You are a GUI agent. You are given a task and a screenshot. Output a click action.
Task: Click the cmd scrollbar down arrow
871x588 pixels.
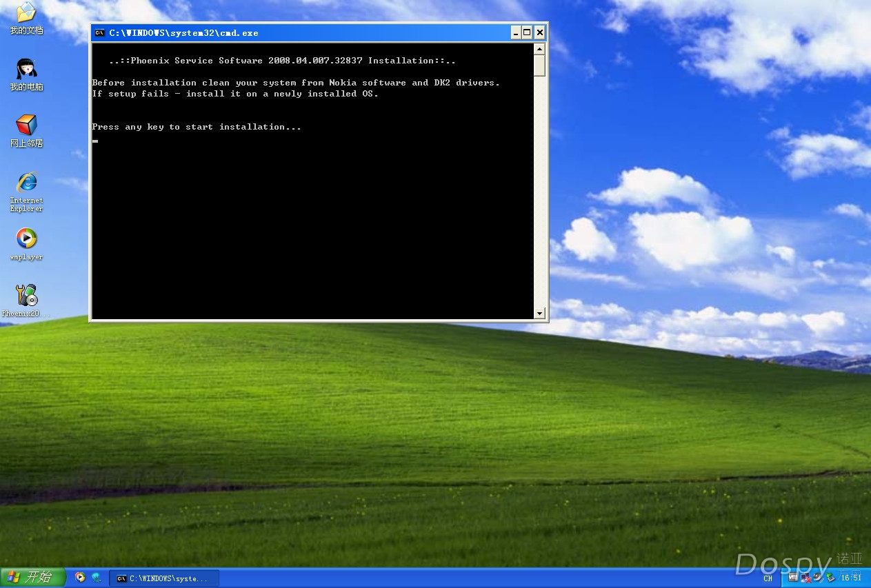click(540, 314)
